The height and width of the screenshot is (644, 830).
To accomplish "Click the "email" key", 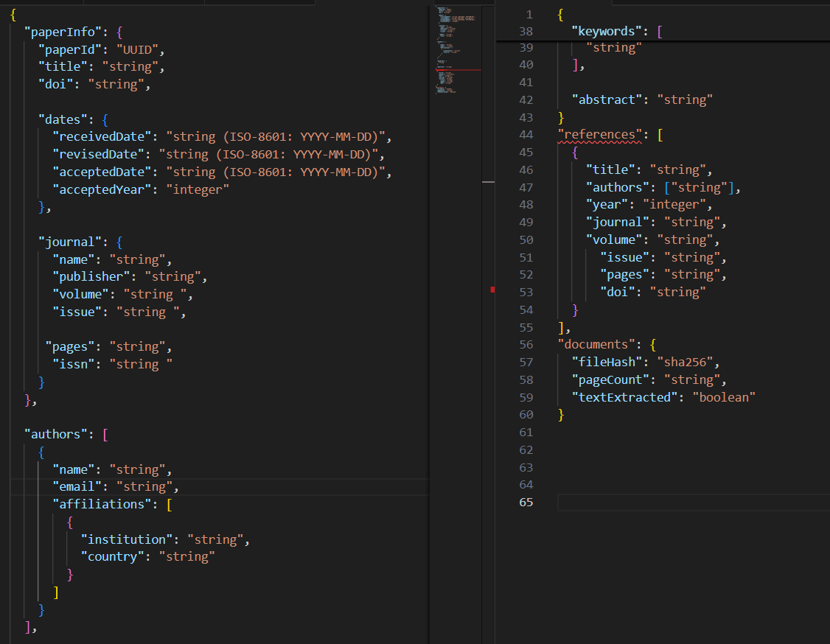I will coord(77,487).
